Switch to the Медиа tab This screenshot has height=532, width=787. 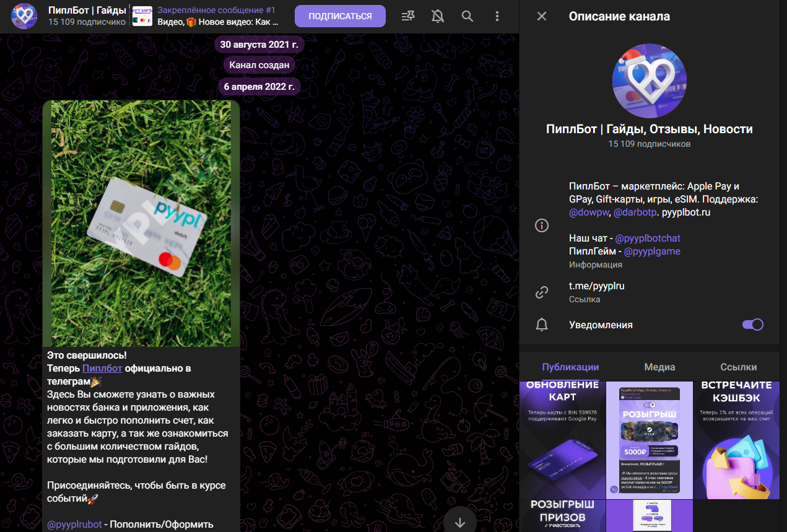[x=659, y=367]
